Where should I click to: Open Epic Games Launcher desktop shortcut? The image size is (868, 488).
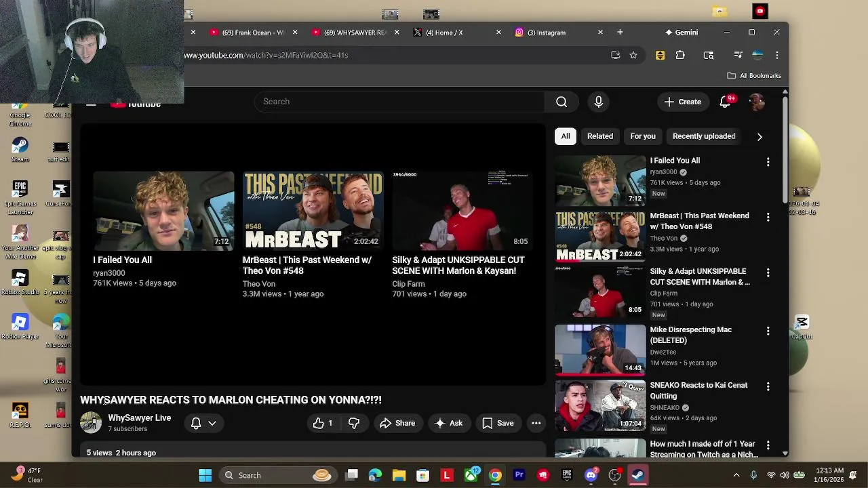point(20,198)
